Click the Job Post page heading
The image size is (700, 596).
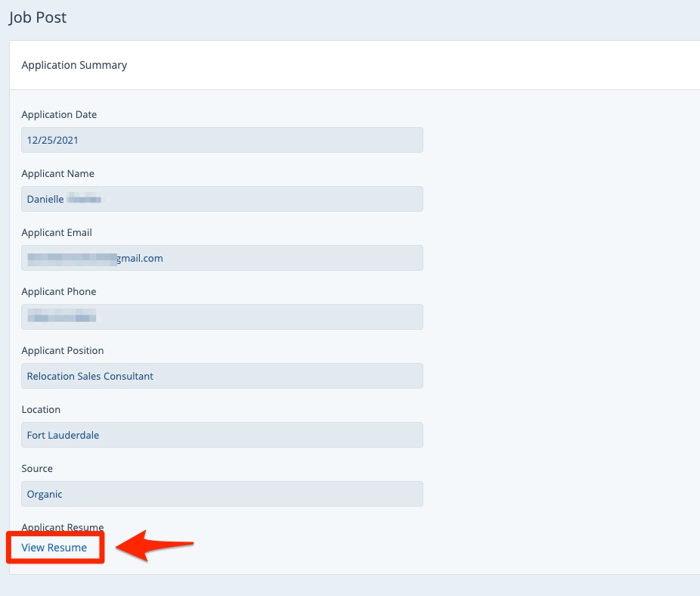38,17
